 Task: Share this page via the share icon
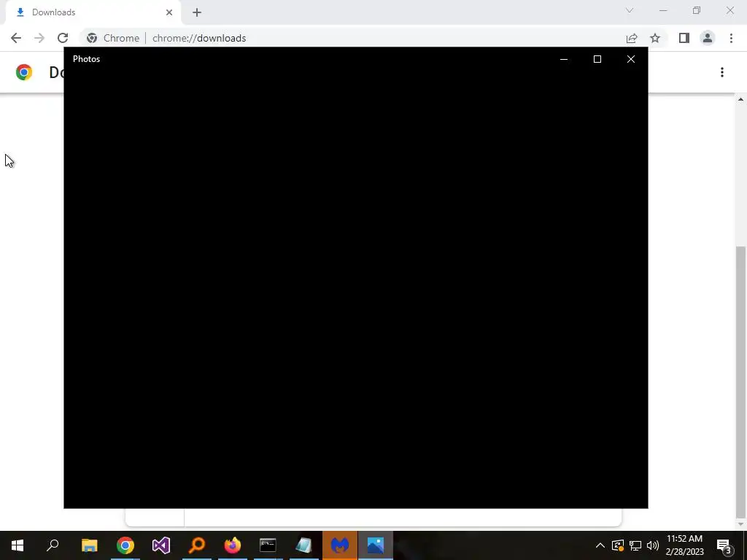[632, 38]
